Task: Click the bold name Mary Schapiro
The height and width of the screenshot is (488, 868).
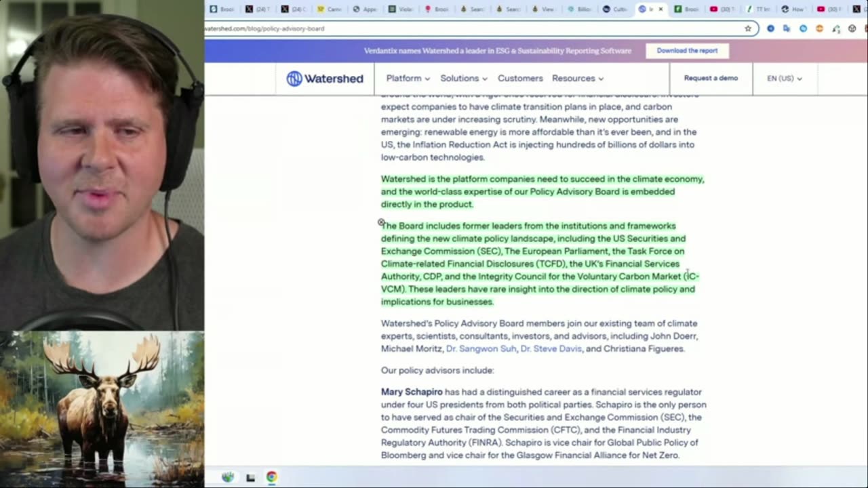Action: pyautogui.click(x=412, y=392)
